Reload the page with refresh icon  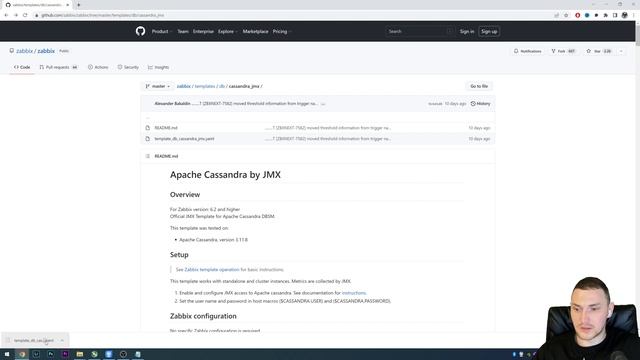point(25,15)
